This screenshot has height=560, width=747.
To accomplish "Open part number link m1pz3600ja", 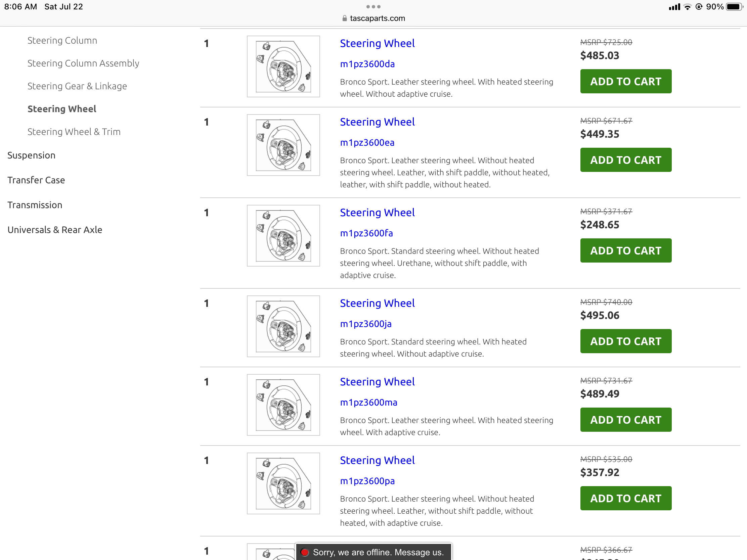I will pos(365,324).
